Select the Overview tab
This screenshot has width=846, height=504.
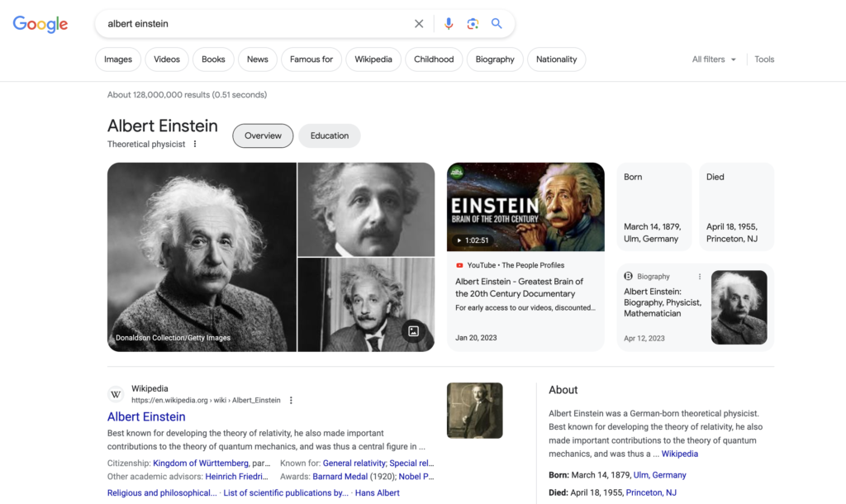[x=263, y=136]
